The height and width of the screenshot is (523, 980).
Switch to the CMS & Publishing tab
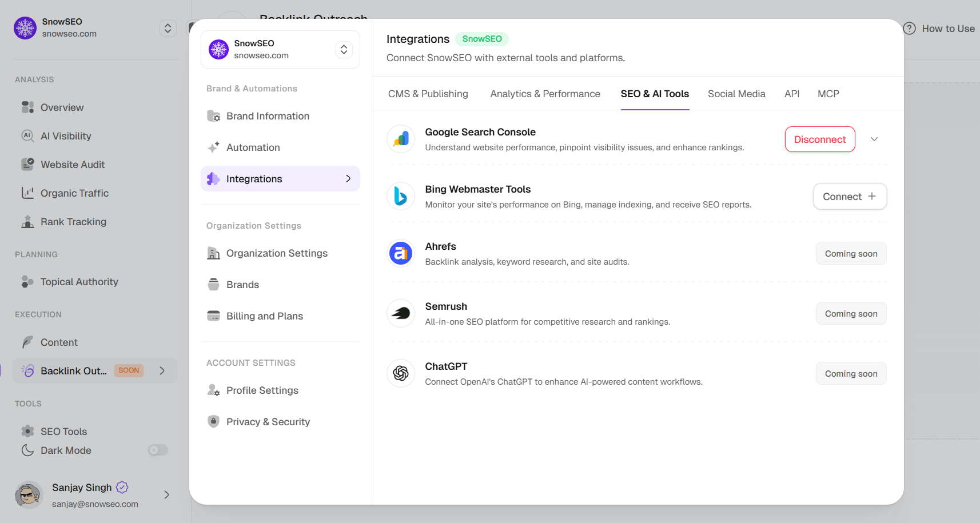coord(428,94)
